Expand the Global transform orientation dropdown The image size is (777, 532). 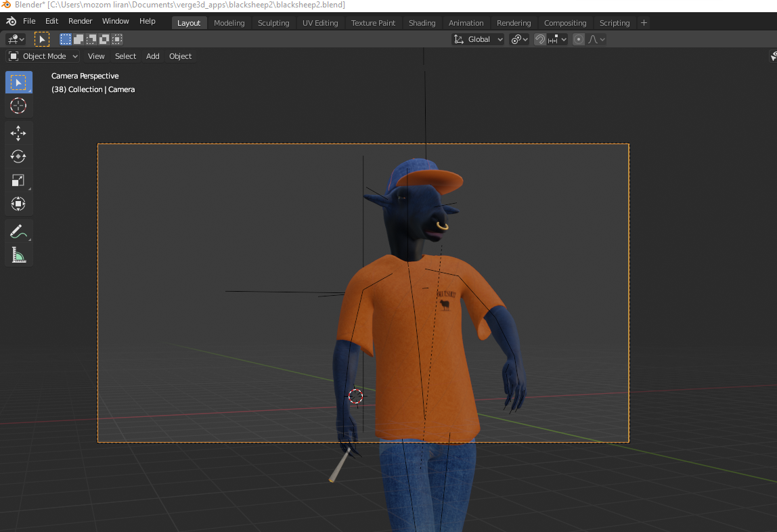coord(479,39)
